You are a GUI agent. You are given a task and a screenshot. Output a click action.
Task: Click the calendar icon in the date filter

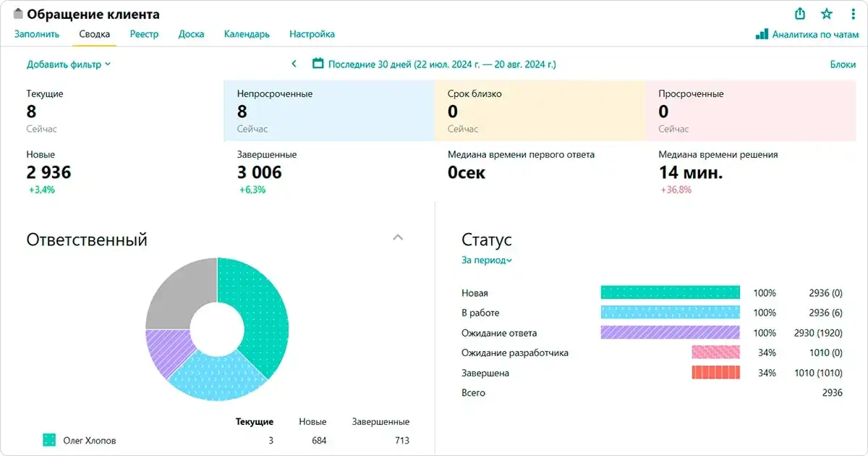click(318, 64)
